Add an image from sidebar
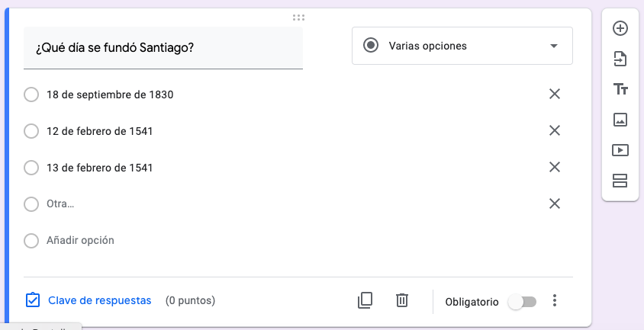 click(620, 120)
